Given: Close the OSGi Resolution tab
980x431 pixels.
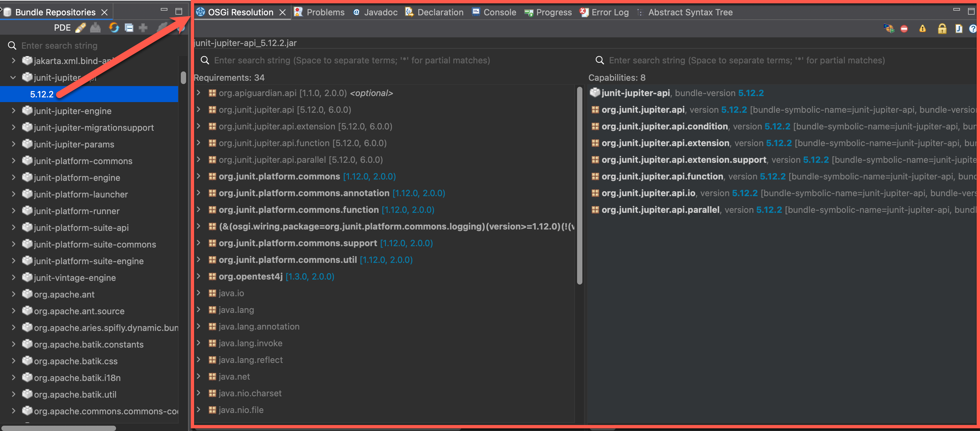Looking at the screenshot, I should click(282, 12).
